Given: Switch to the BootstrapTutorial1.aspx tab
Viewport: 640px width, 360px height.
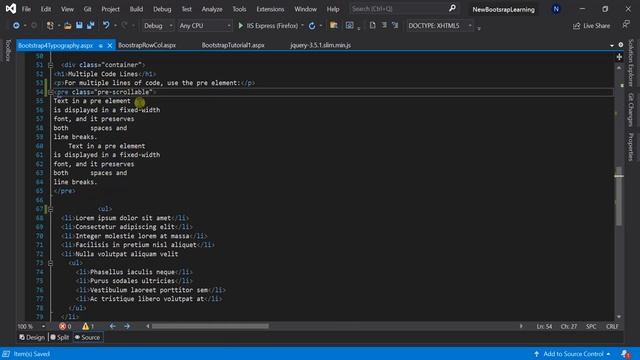Looking at the screenshot, I should click(x=233, y=45).
